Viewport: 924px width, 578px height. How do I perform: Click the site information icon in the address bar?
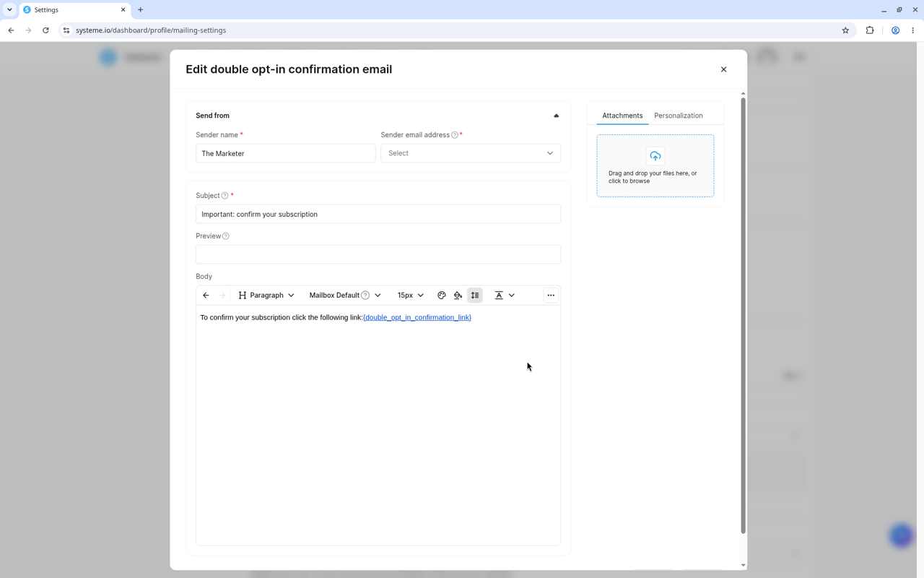coord(66,30)
